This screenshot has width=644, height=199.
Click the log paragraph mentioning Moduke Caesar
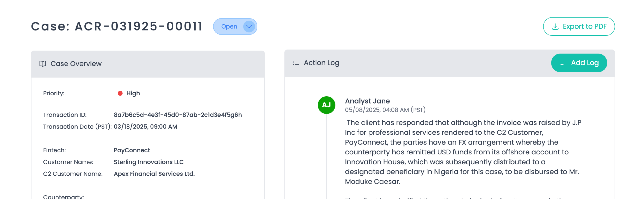[x=463, y=152]
